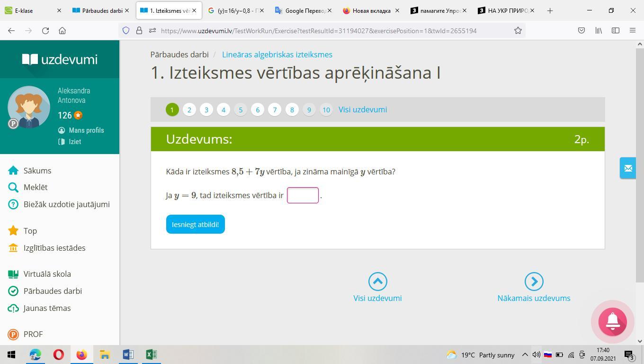This screenshot has width=644, height=364.
Task: Bookmark this page with star icon
Action: (518, 30)
